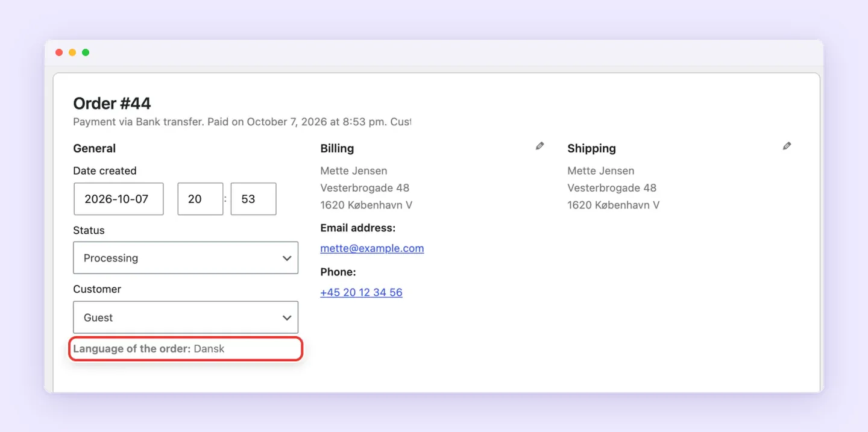The height and width of the screenshot is (432, 868).
Task: Open the mette@example.com email link
Action: click(x=372, y=248)
